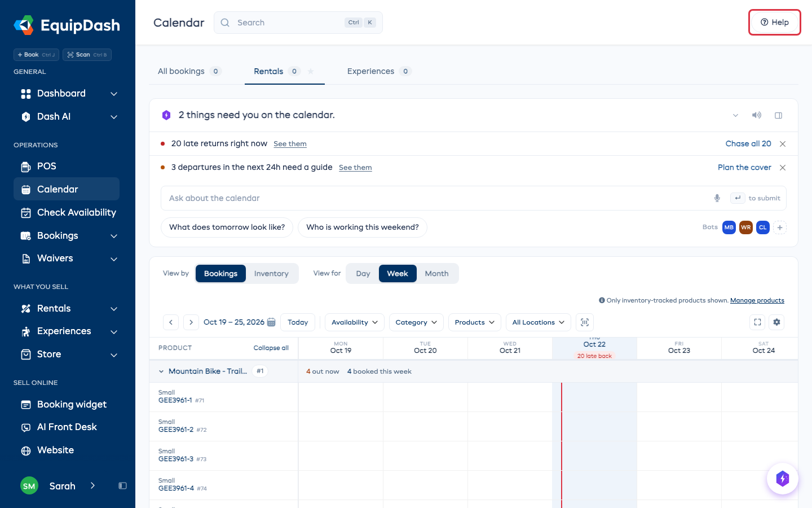
Task: Open the Manage products link
Action: (x=757, y=300)
